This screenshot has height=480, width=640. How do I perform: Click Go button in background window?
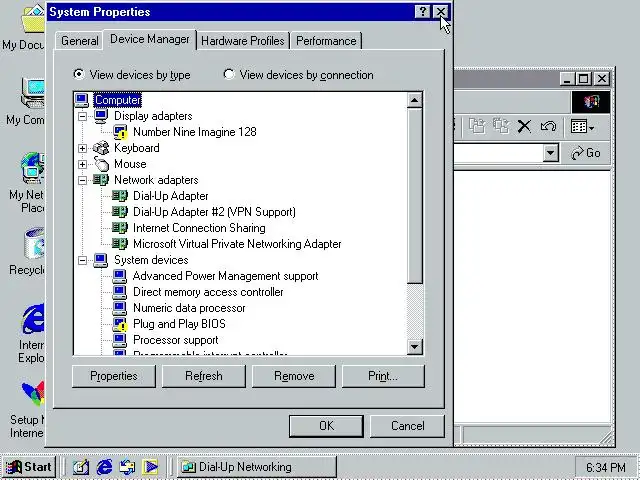click(586, 153)
